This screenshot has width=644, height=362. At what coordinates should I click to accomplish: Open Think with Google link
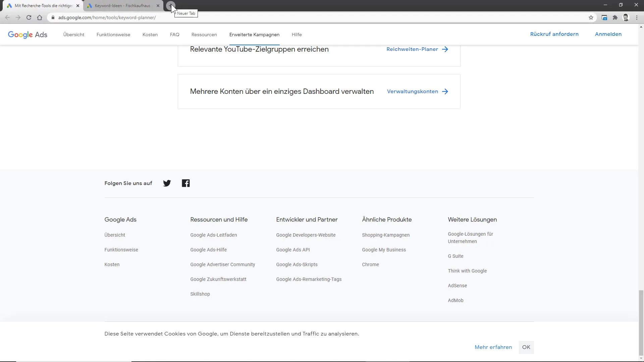pos(467,271)
